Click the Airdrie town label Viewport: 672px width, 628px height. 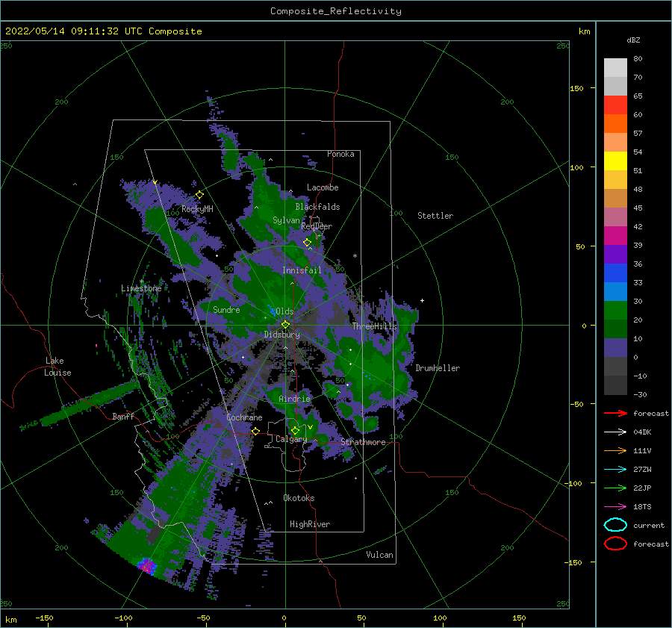pos(294,399)
